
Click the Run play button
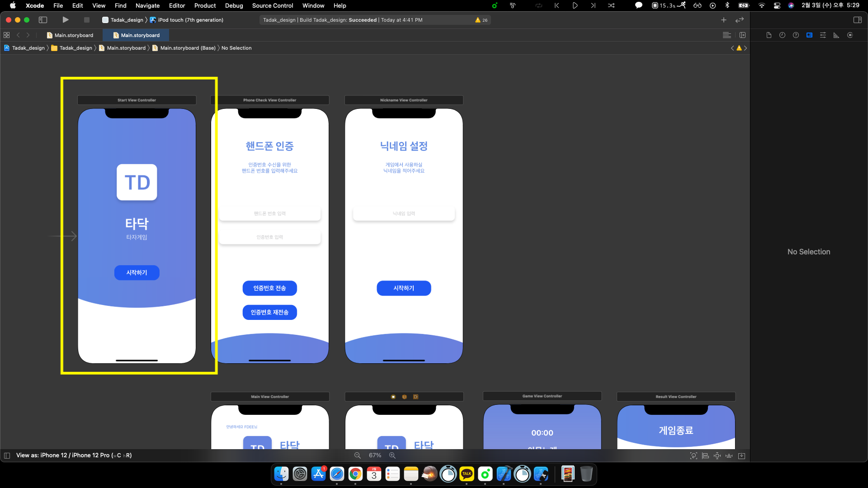click(x=66, y=20)
